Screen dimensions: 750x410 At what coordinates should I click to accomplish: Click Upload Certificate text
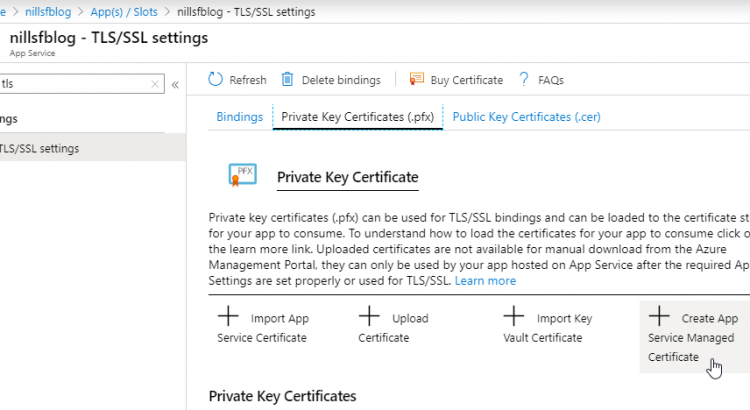pyautogui.click(x=394, y=328)
